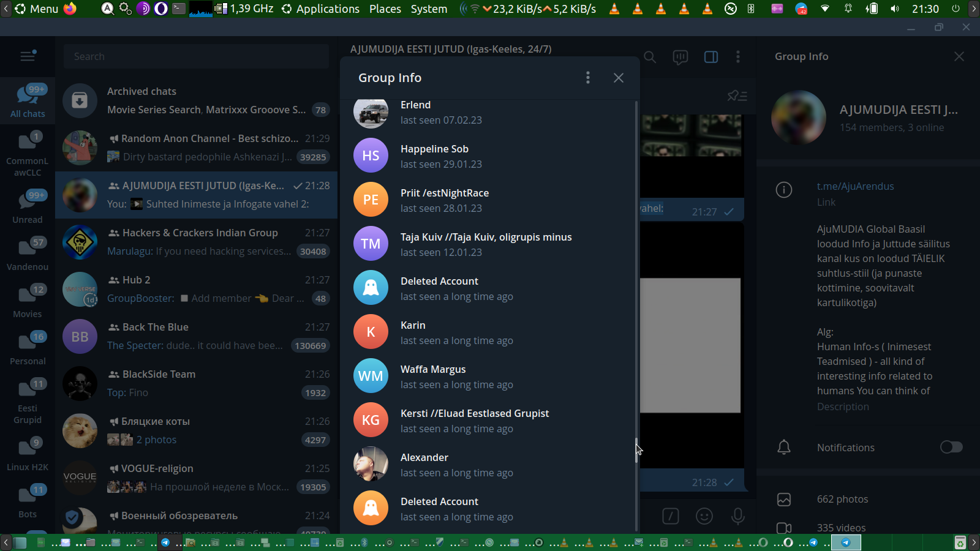
Task: Click the 21:30 panel clock
Action: point(925,9)
